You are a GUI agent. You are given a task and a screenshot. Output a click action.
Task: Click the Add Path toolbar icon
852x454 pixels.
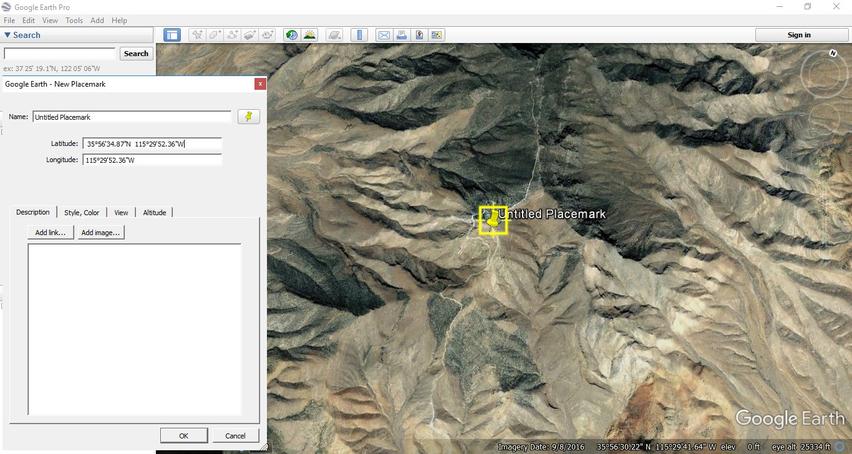pyautogui.click(x=233, y=35)
